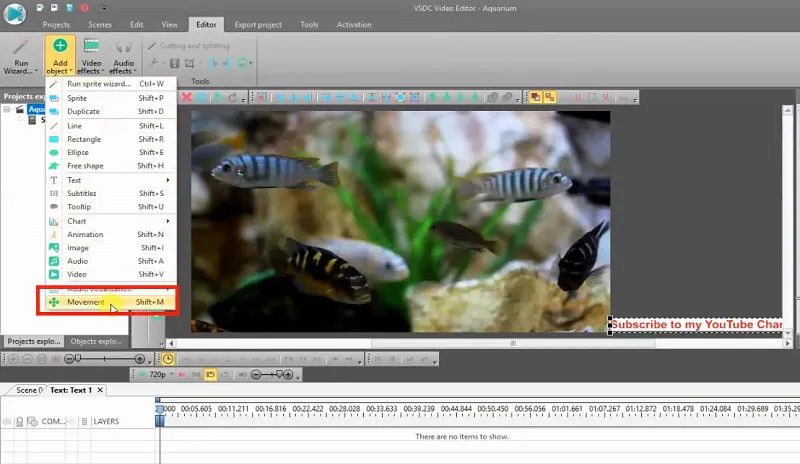The height and width of the screenshot is (464, 800).
Task: Open the quick access toolbar customize arrow
Action: (104, 8)
